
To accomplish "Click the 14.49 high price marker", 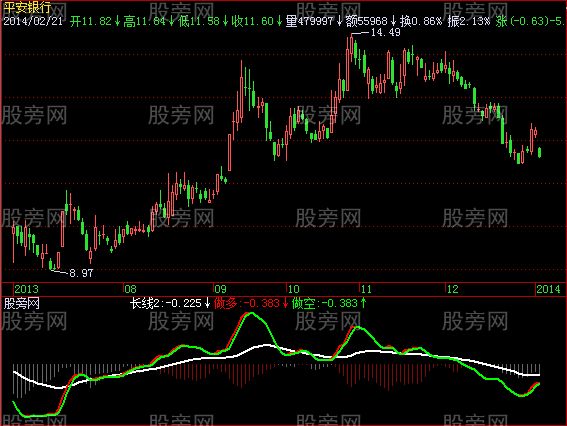I will pyautogui.click(x=385, y=33).
